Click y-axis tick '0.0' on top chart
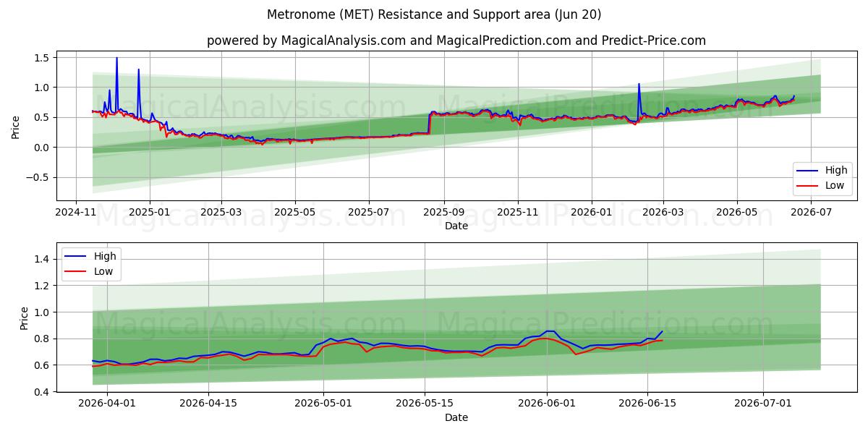Image resolution: width=868 pixels, height=434 pixels. [41, 148]
